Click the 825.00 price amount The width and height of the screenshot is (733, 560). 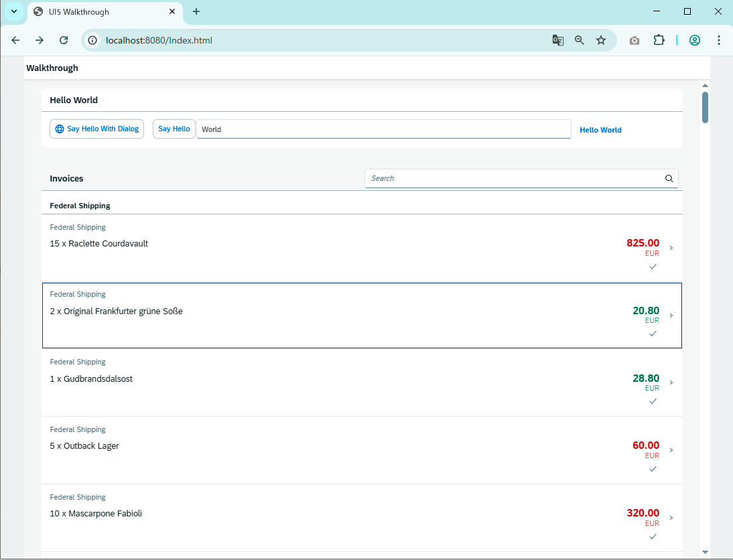click(643, 243)
